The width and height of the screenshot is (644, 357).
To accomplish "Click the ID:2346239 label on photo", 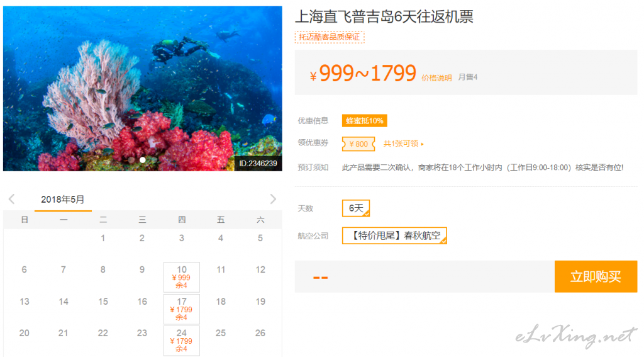I will 258,163.
